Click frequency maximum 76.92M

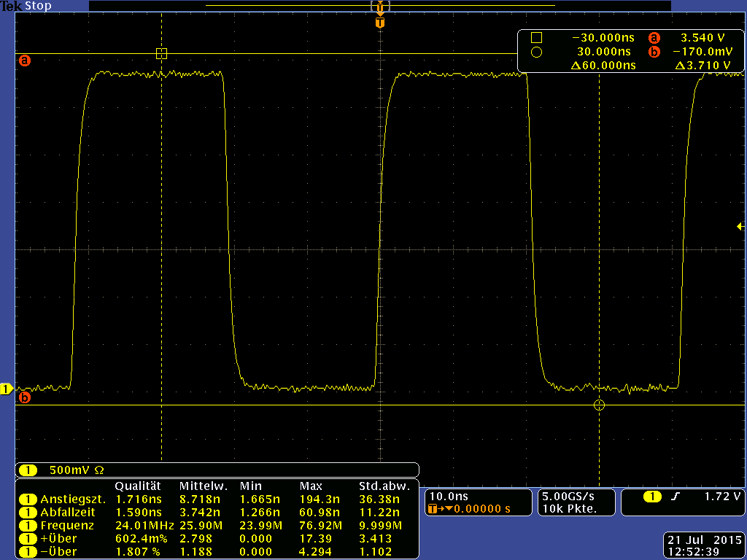321,526
